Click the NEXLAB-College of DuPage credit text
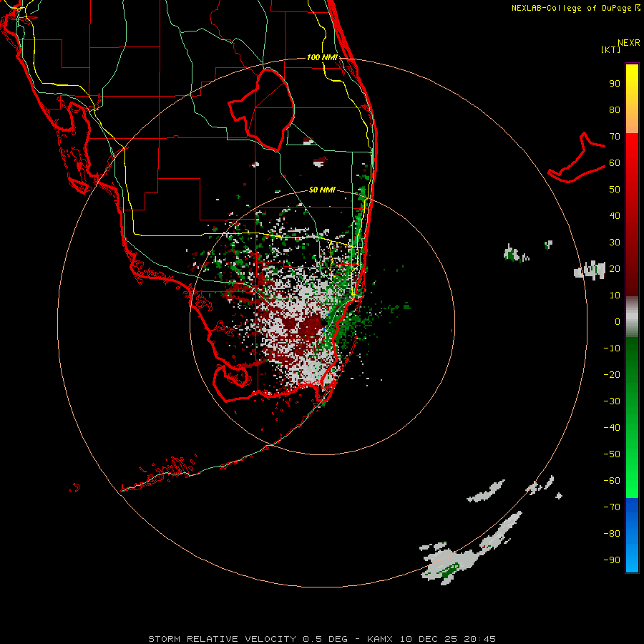The image size is (644, 644). coord(575,8)
